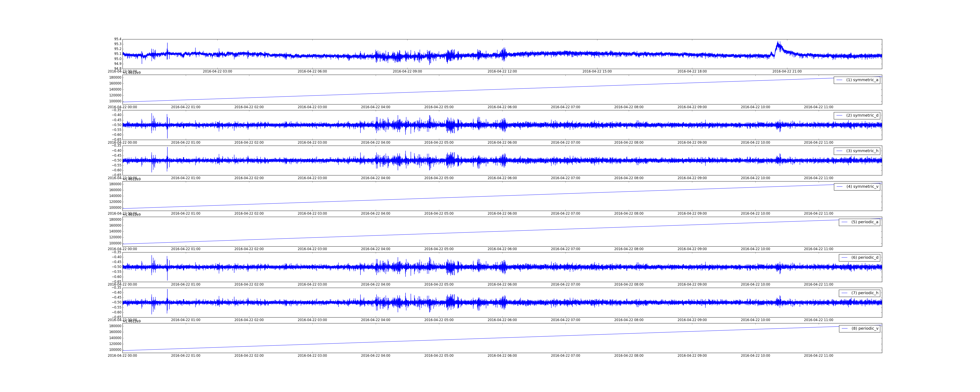The height and width of the screenshot is (392, 980).
Task: Click the 2016-04-22 18:00 tick in top plot
Action: pos(692,72)
